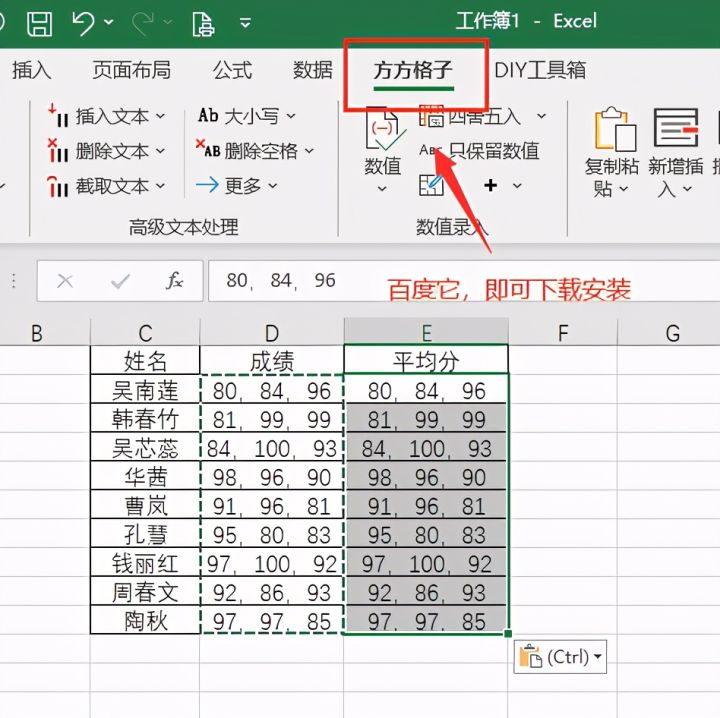Click the cell containing 曹岚
Image resolution: width=720 pixels, height=718 pixels.
pyautogui.click(x=145, y=505)
